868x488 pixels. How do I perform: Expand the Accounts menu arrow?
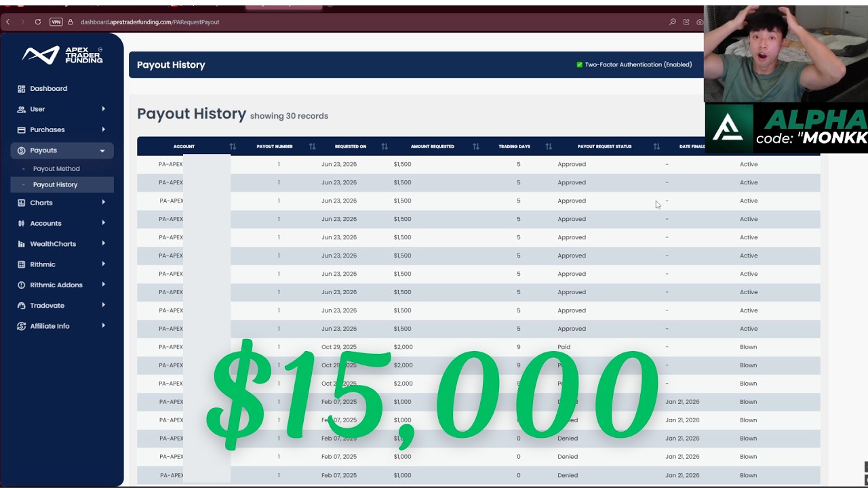click(x=104, y=222)
